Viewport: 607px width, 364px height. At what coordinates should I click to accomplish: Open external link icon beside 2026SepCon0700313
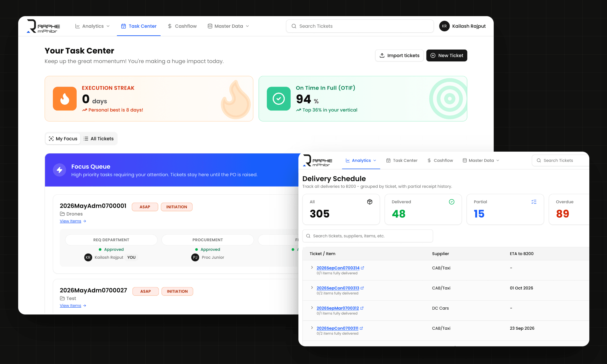click(362, 288)
